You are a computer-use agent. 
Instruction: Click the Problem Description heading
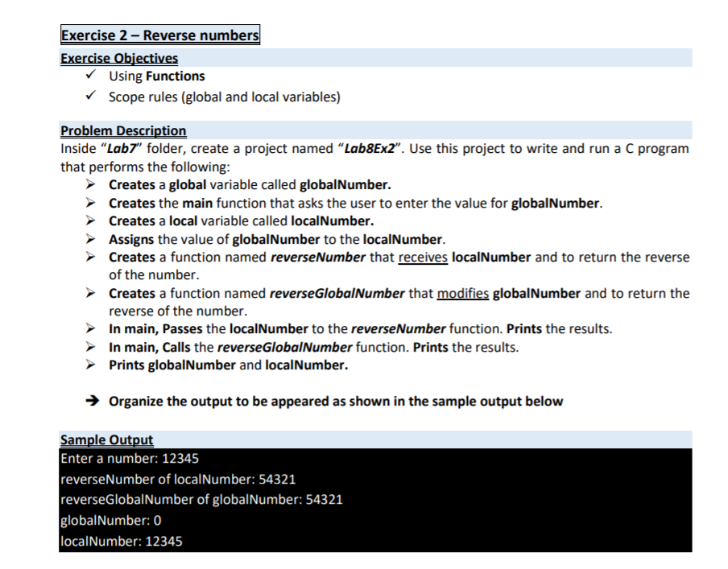point(123,130)
